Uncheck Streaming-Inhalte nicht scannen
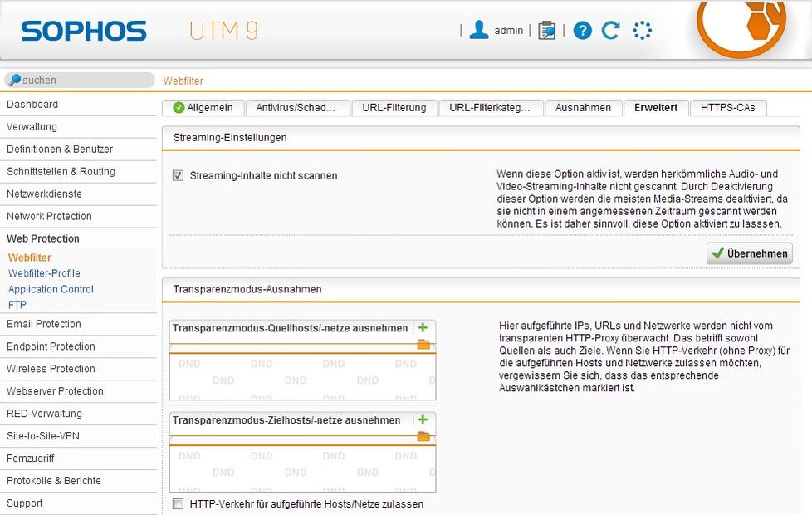Viewport: 812px width, 515px height. point(179,175)
